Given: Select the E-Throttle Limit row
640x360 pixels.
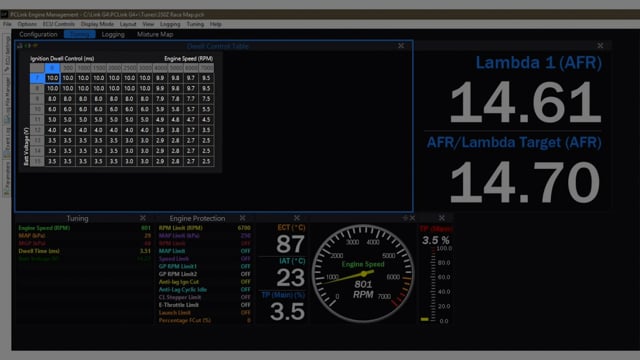Looking at the screenshot, I should pyautogui.click(x=204, y=305).
